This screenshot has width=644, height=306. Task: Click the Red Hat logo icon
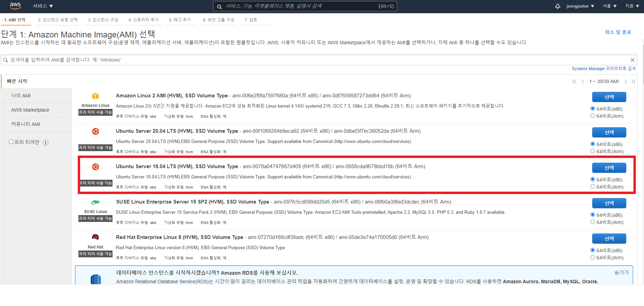click(x=95, y=237)
